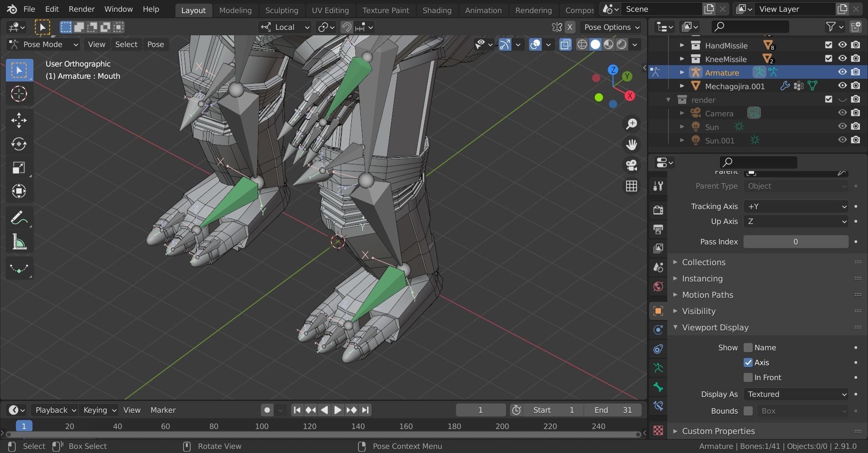Jump to the last frame
868x453 pixels.
(x=365, y=410)
